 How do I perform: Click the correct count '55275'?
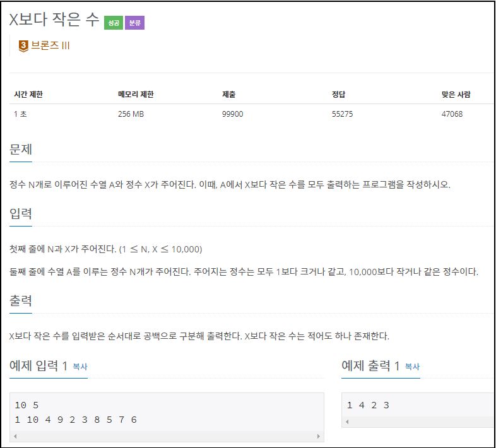(x=342, y=114)
